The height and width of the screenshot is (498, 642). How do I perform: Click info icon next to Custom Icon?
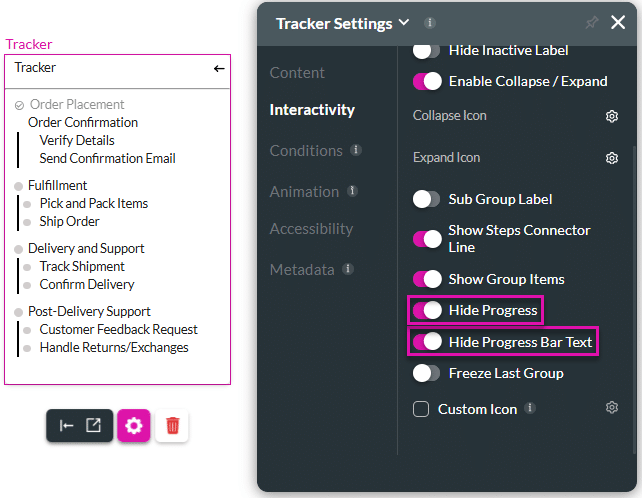(x=530, y=408)
